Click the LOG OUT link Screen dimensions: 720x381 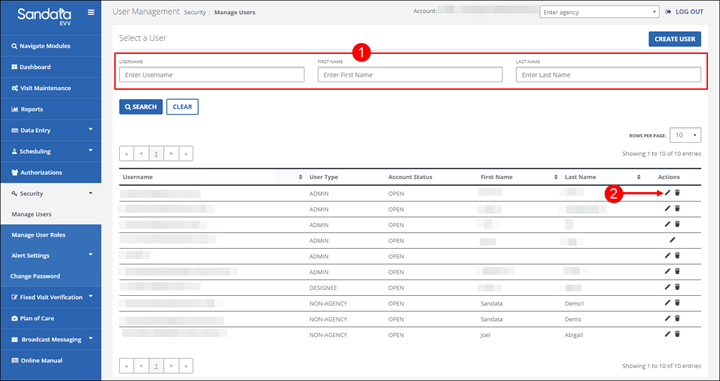point(684,12)
